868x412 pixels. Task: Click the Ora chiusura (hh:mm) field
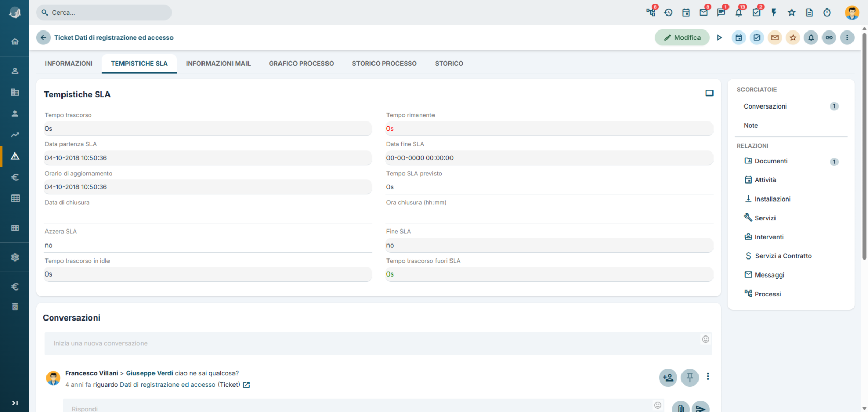pyautogui.click(x=549, y=216)
